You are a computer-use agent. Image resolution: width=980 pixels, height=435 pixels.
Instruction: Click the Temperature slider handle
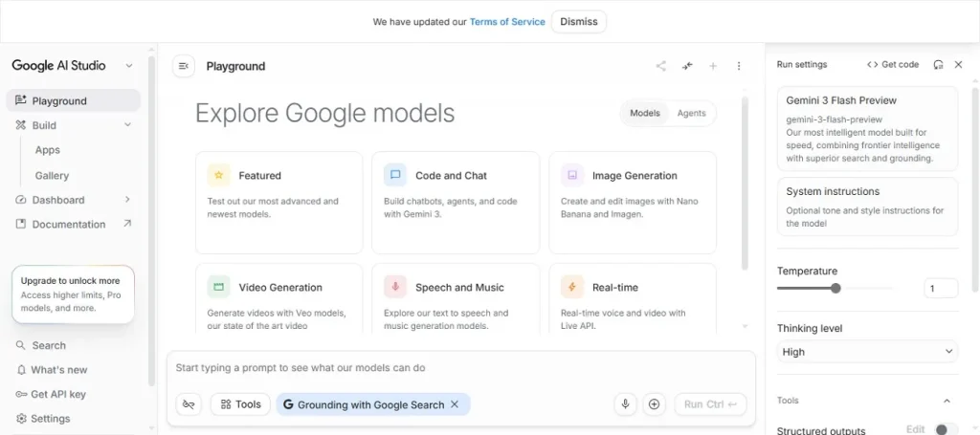coord(835,288)
